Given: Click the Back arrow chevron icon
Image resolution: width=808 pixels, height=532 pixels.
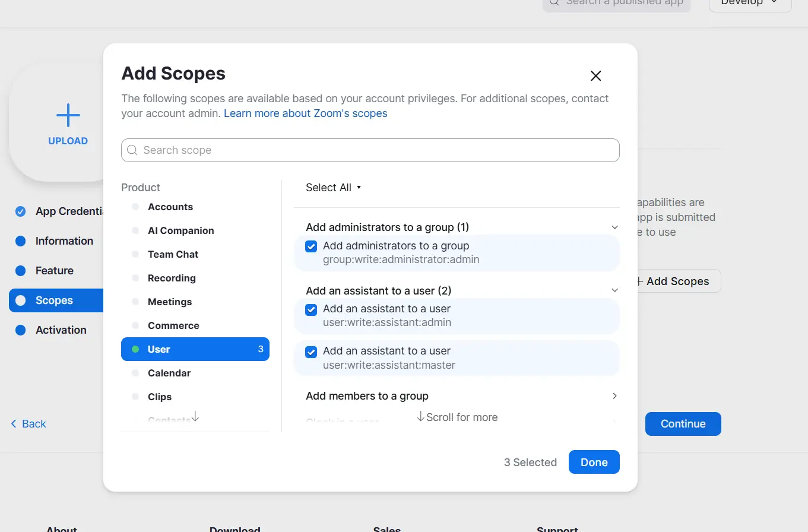Looking at the screenshot, I should [14, 423].
